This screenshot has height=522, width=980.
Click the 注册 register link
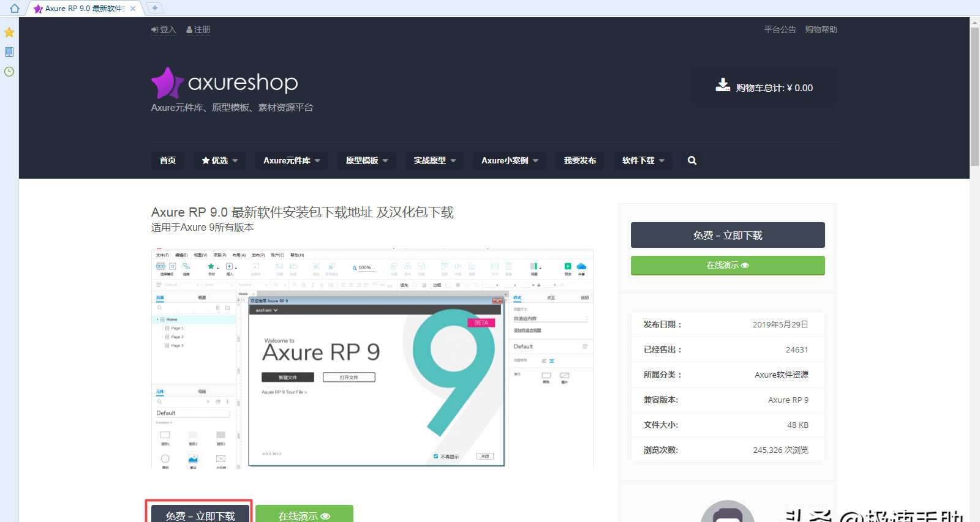point(198,29)
